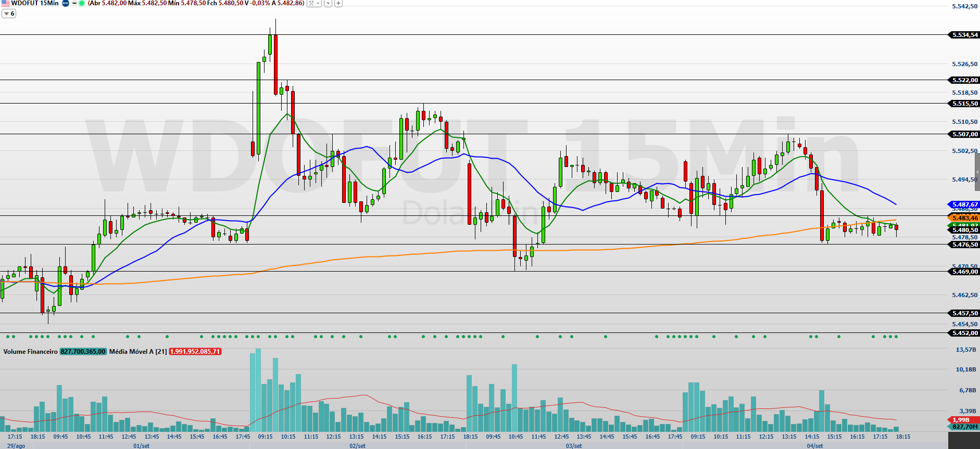Select the orange 5.483,46 price tag
980x449 pixels.
[964, 218]
